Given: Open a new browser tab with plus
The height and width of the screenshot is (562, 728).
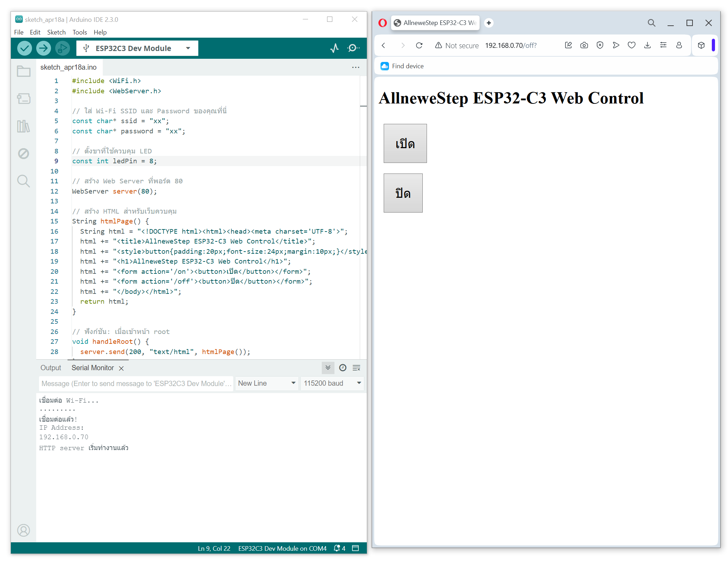Looking at the screenshot, I should click(x=489, y=23).
